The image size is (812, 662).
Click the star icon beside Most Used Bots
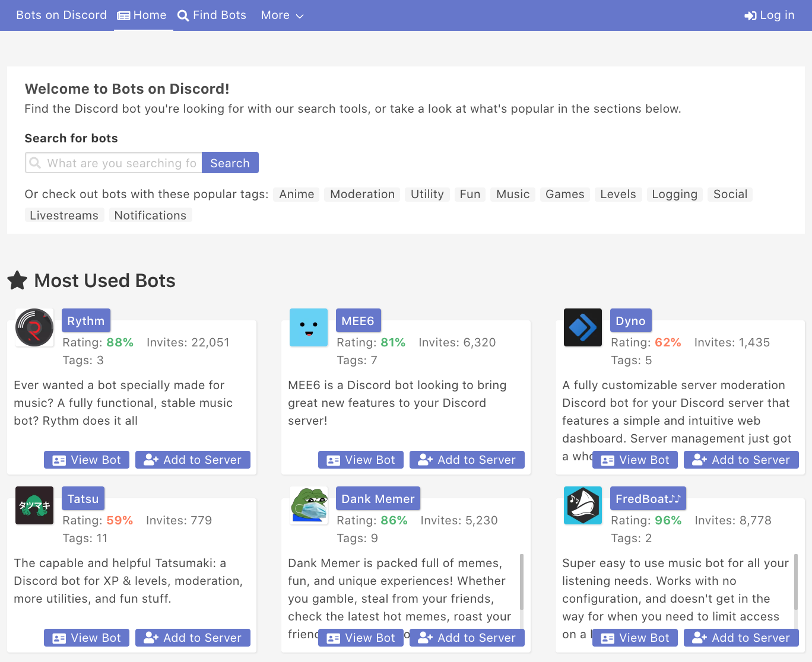(x=17, y=281)
